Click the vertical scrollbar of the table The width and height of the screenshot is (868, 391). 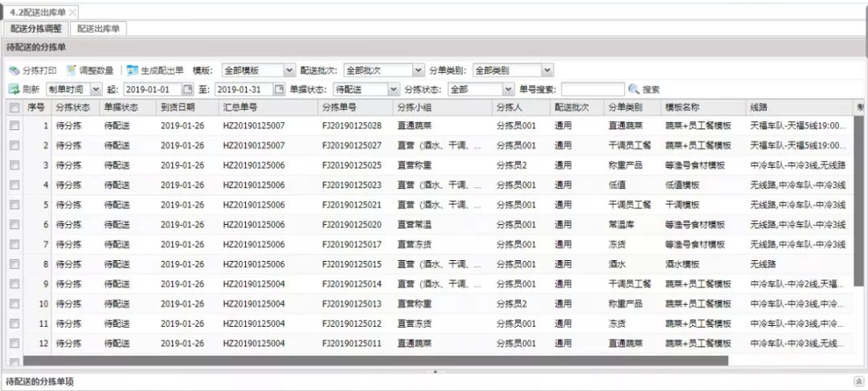[x=858, y=202]
